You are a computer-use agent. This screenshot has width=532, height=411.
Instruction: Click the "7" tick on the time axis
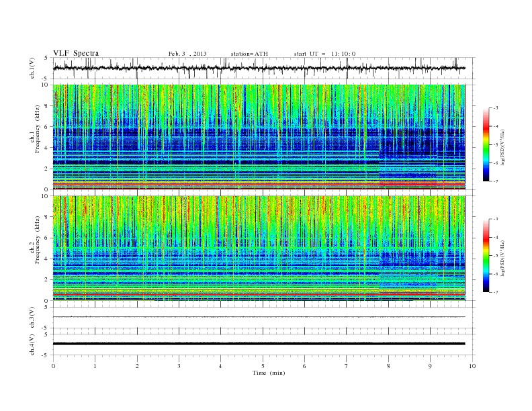(x=347, y=366)
